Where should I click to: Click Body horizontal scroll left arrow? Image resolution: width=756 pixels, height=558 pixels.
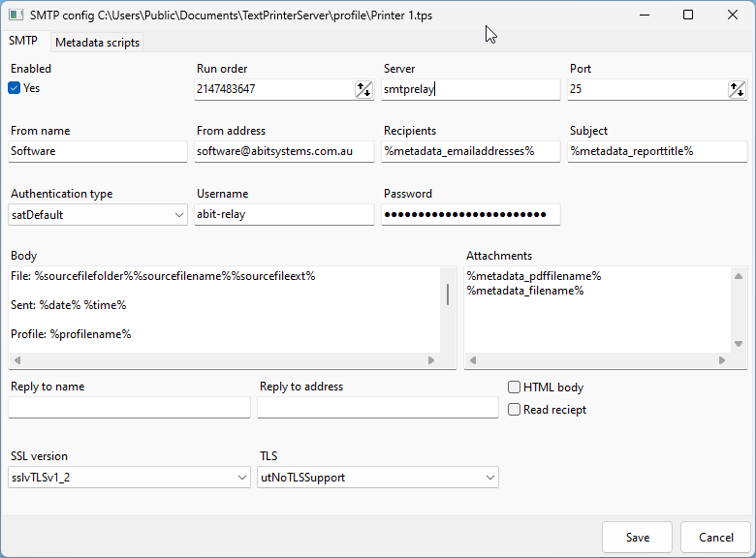(17, 360)
